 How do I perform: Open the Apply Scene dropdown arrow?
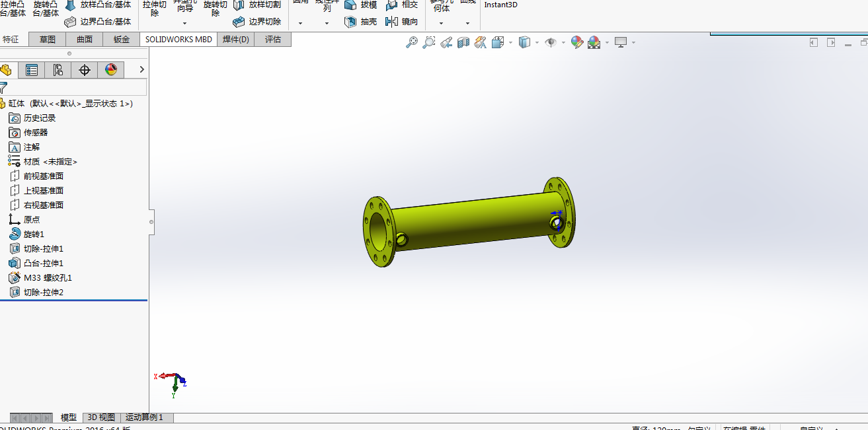607,43
